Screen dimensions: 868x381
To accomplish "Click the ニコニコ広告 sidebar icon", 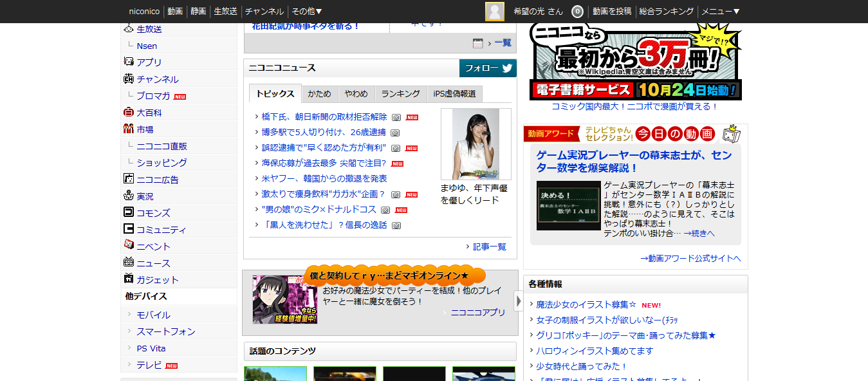I will click(x=128, y=179).
